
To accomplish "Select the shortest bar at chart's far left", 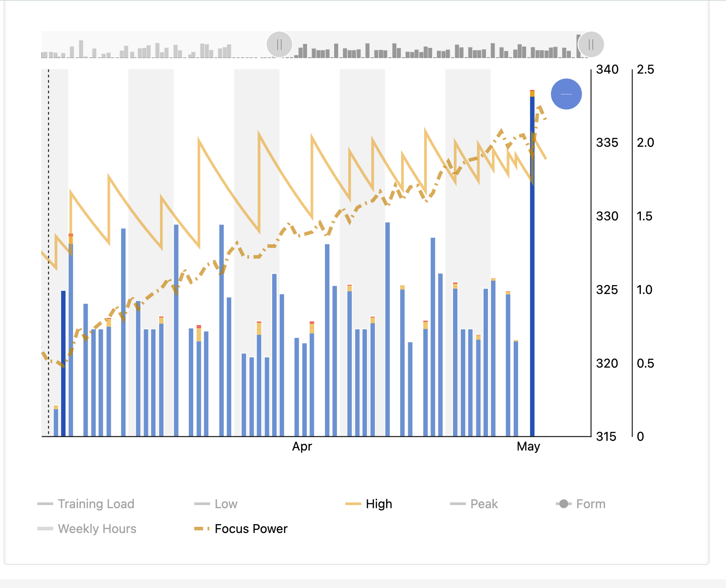I will [x=56, y=421].
